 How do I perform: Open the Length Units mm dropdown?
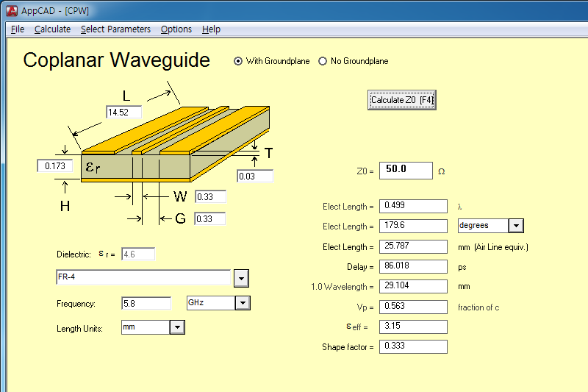point(176,327)
